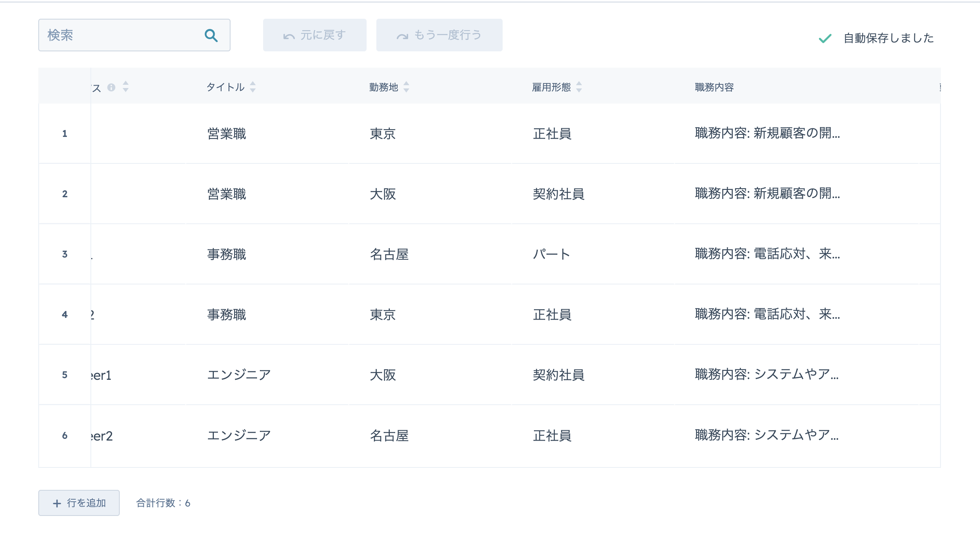980x551 pixels.
Task: Select the er2 cell in row 6
Action: pos(102,436)
